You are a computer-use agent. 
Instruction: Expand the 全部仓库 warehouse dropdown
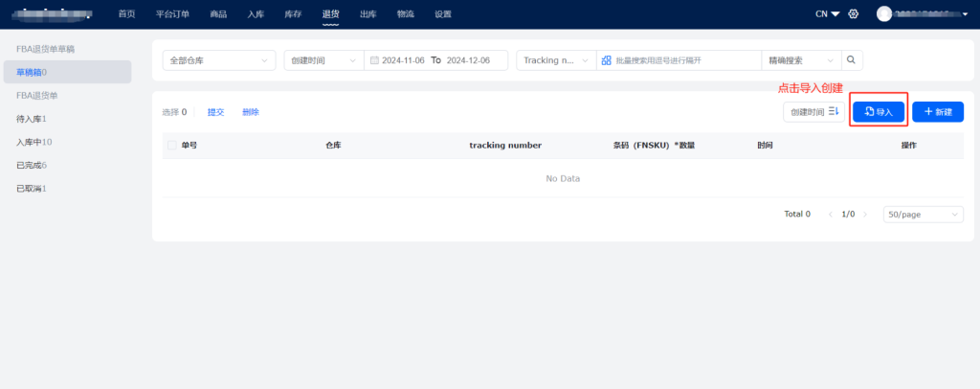point(218,60)
